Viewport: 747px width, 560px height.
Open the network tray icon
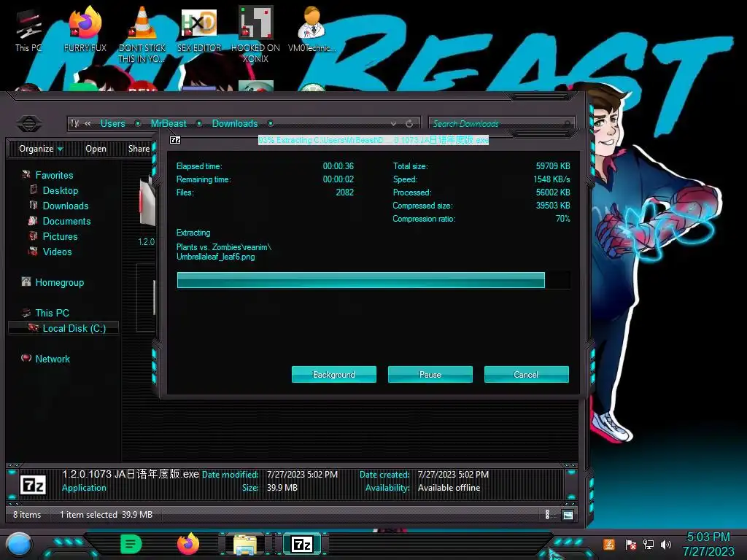tap(649, 544)
